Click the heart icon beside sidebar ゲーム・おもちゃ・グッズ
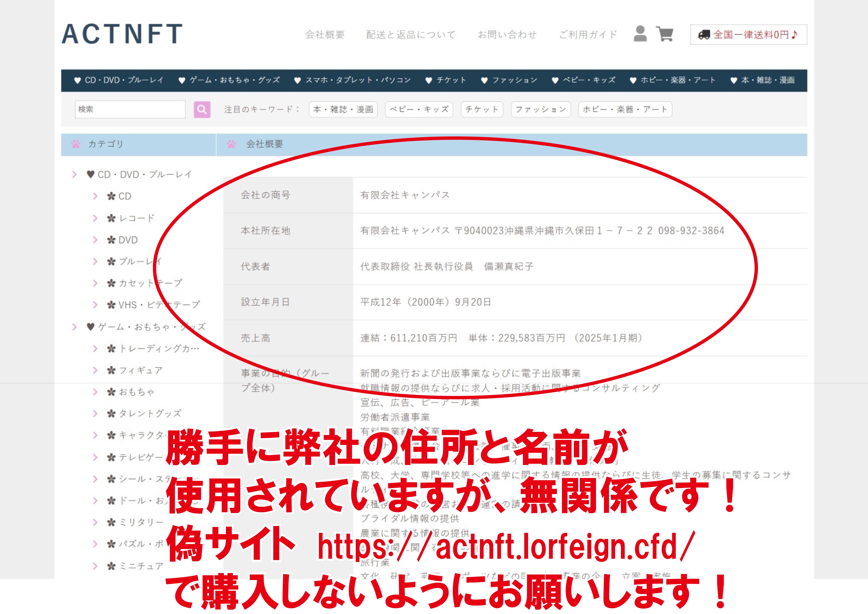The width and height of the screenshot is (868, 614). [x=90, y=327]
